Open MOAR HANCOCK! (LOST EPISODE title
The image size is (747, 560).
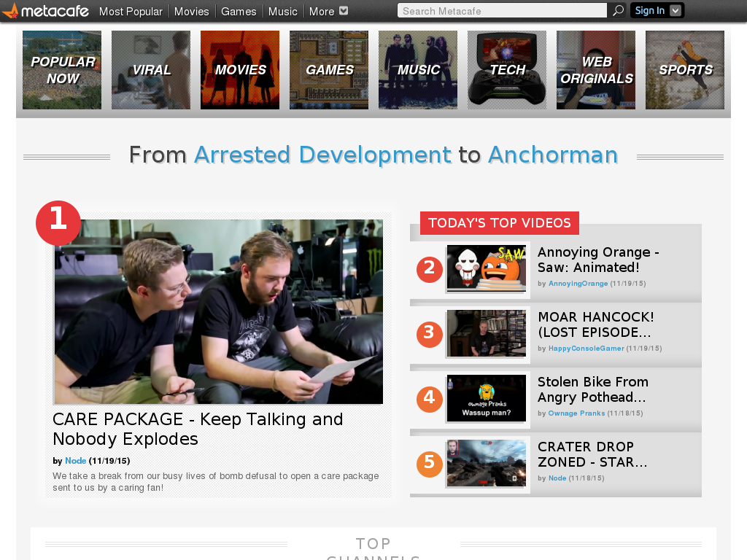[595, 324]
